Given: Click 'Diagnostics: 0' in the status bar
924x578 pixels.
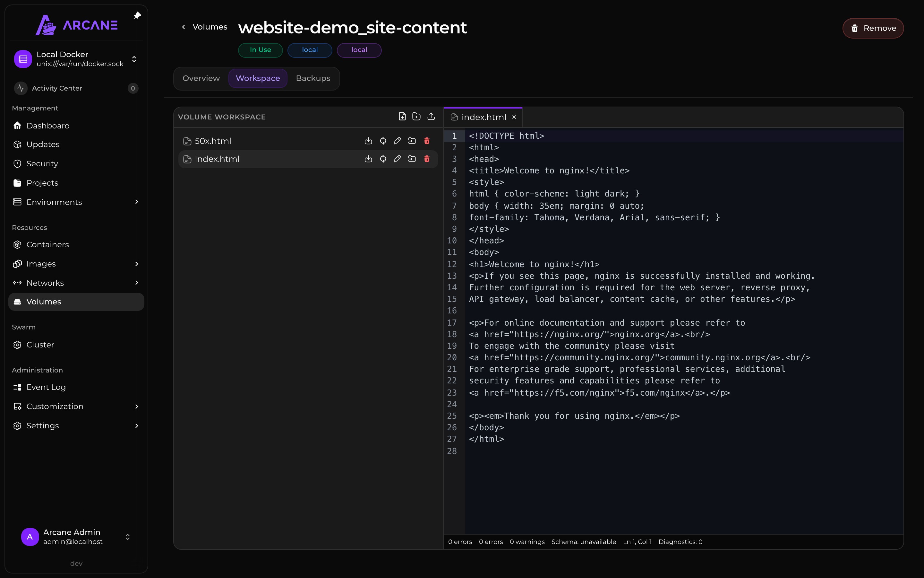Looking at the screenshot, I should click(x=680, y=542).
